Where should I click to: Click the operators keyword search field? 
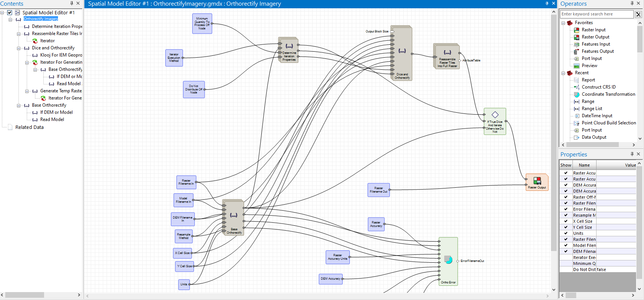(x=597, y=14)
